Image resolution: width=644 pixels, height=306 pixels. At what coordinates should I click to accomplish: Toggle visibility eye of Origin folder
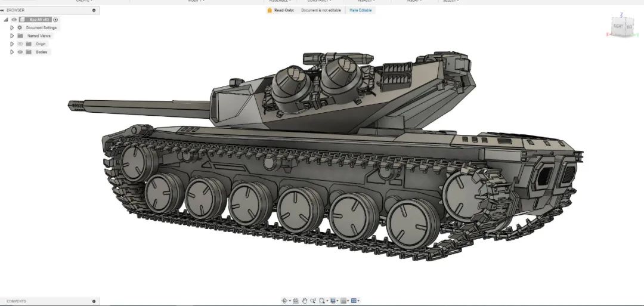tap(20, 44)
